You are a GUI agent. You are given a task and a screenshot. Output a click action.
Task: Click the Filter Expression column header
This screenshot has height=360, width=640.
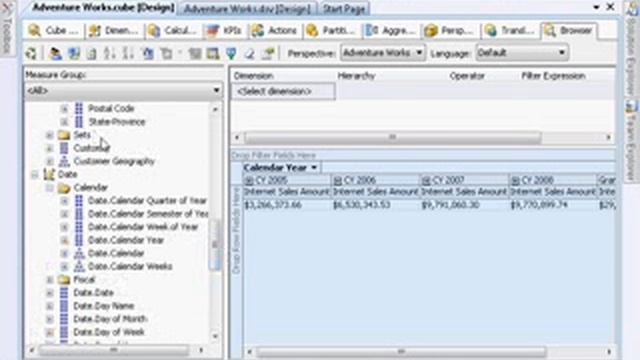(x=553, y=76)
